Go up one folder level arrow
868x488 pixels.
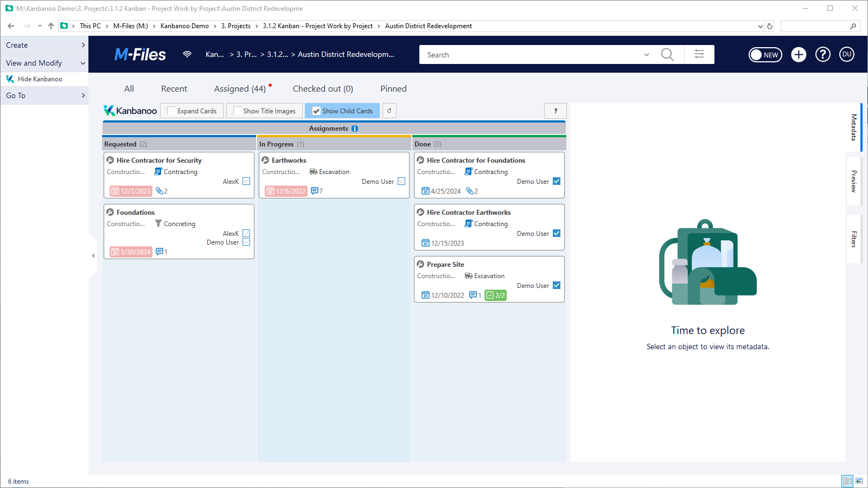51,26
